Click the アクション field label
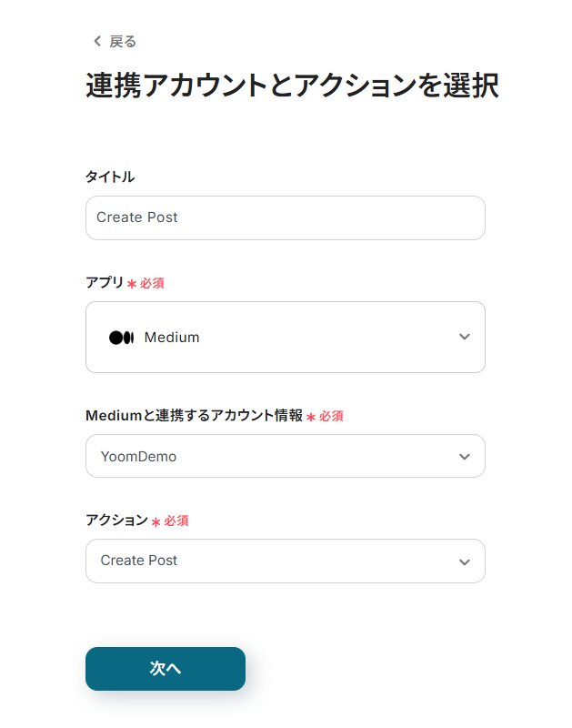The image size is (572, 728). [x=116, y=521]
